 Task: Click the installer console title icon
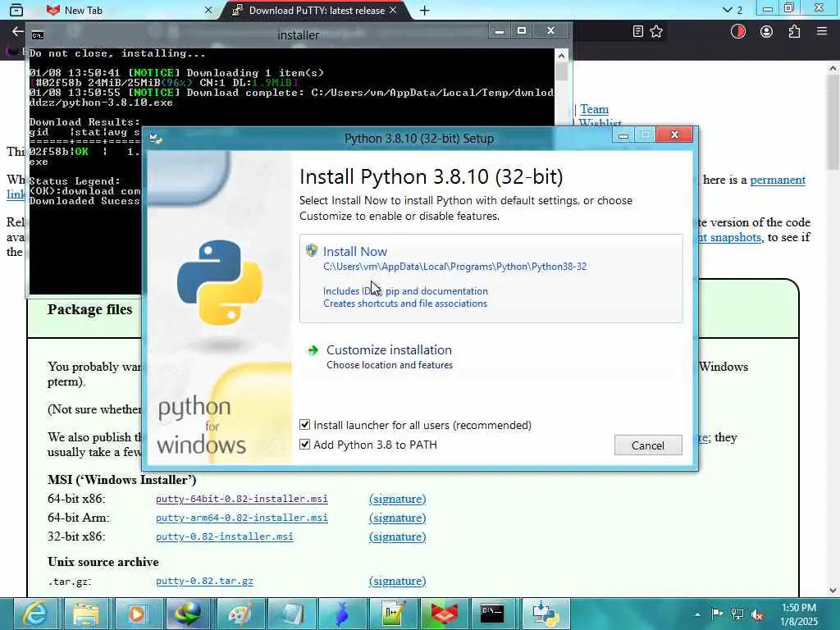point(38,35)
